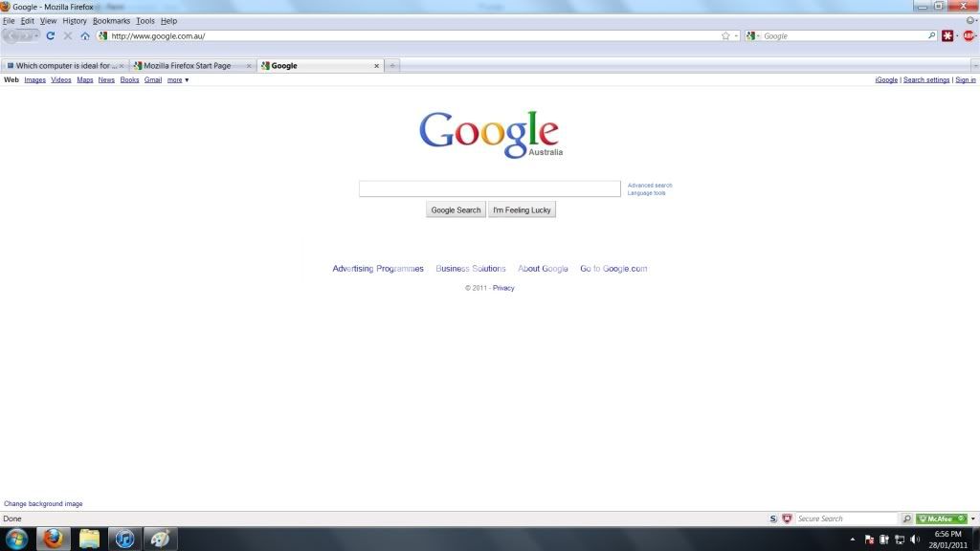Screen dimensions: 980x551
Task: Close the Mozilla Firefox Start Page tab
Action: (x=249, y=66)
